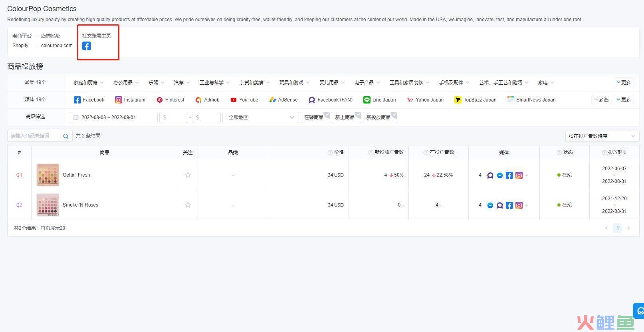This screenshot has width=644, height=332.
Task: Open the Smoke 'N Roses product link
Action: pyautogui.click(x=80, y=205)
